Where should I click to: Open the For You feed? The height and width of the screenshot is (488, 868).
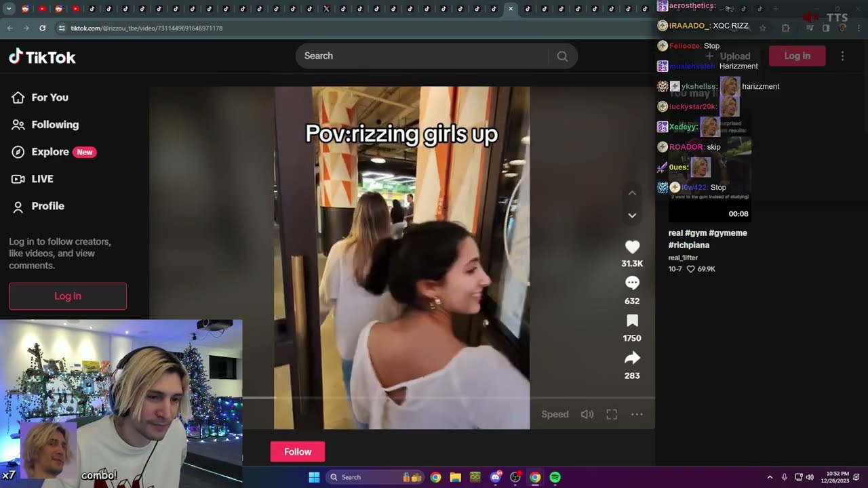[41, 98]
